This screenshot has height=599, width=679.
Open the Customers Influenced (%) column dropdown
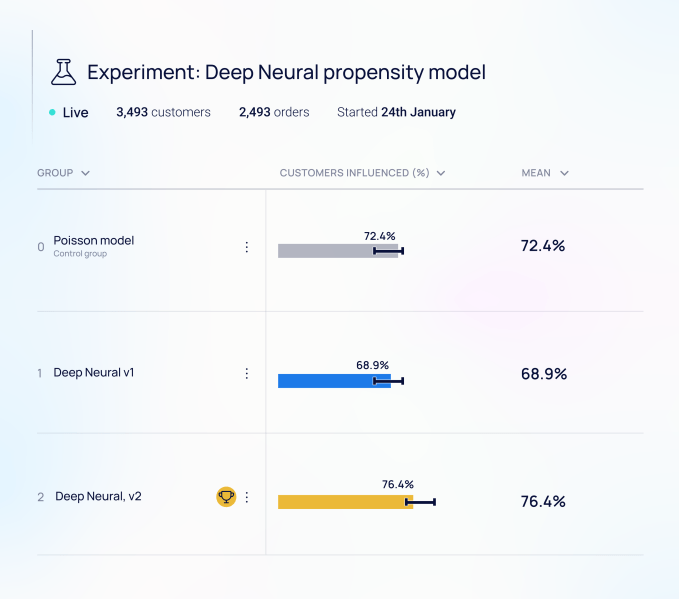click(441, 173)
